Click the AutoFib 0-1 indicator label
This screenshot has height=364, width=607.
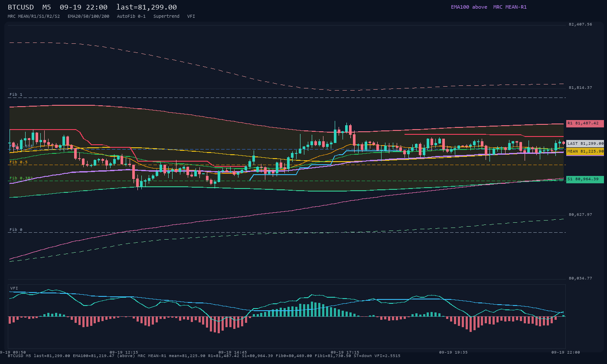pyautogui.click(x=131, y=16)
